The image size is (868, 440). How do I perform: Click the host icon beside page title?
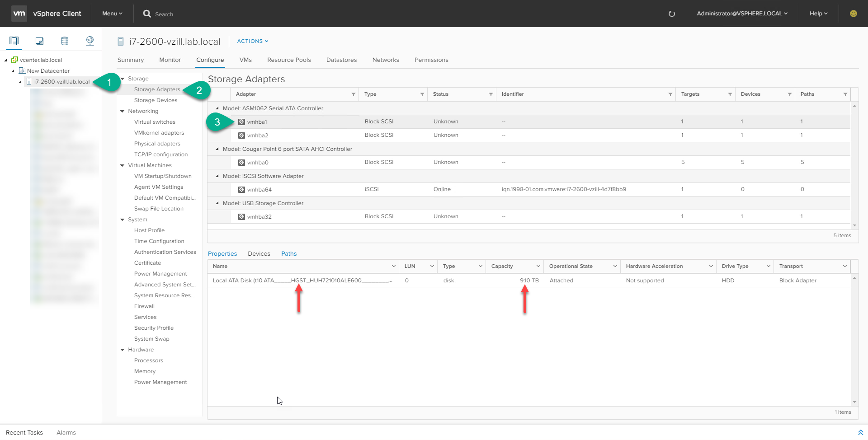pos(121,42)
